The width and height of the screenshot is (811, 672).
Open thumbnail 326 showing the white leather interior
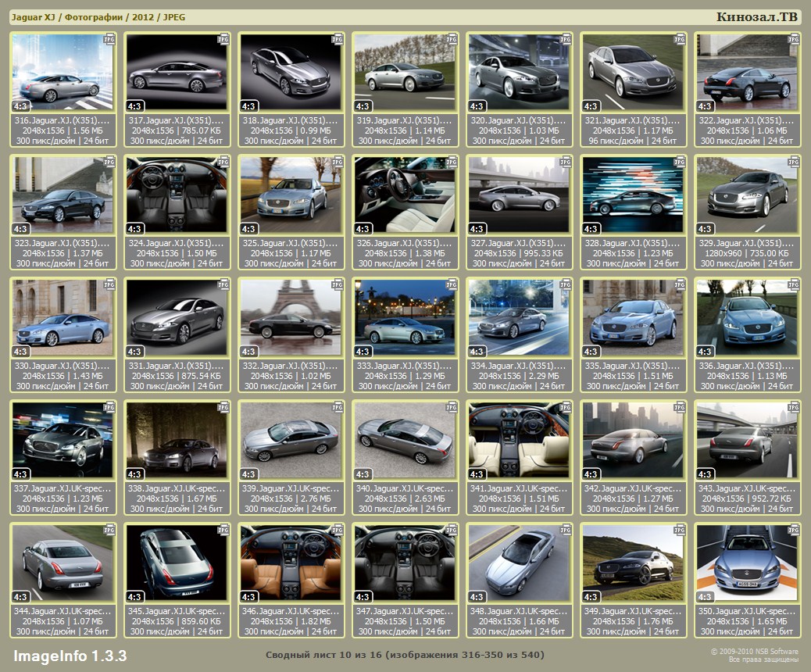405,195
